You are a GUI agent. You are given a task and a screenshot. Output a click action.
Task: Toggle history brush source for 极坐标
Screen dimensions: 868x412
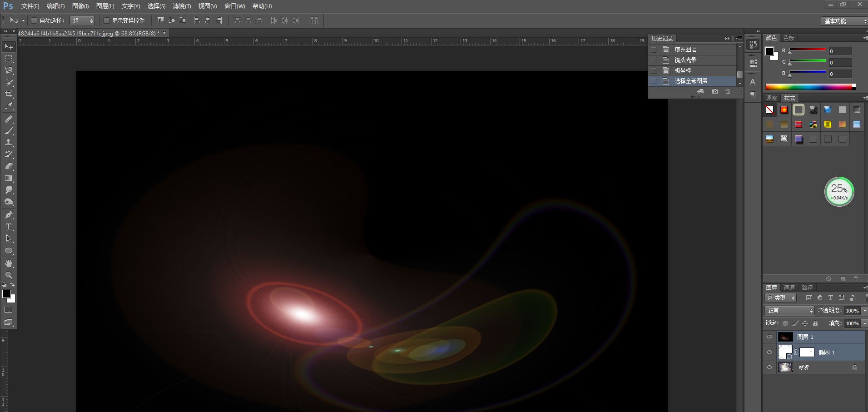pos(654,70)
